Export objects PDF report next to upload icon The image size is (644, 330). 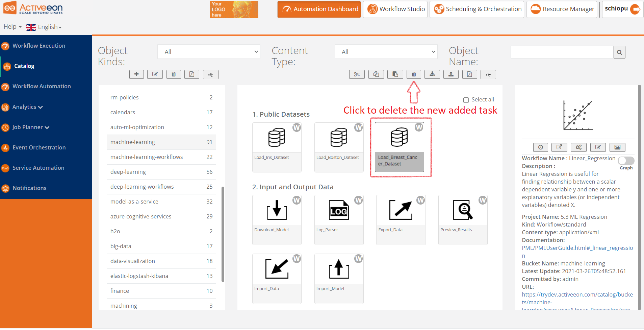[469, 74]
